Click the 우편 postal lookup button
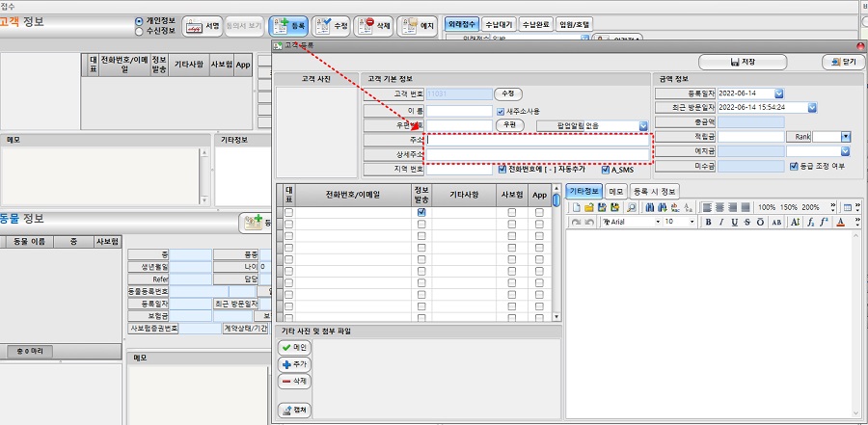This screenshot has height=425, width=868. tap(508, 125)
